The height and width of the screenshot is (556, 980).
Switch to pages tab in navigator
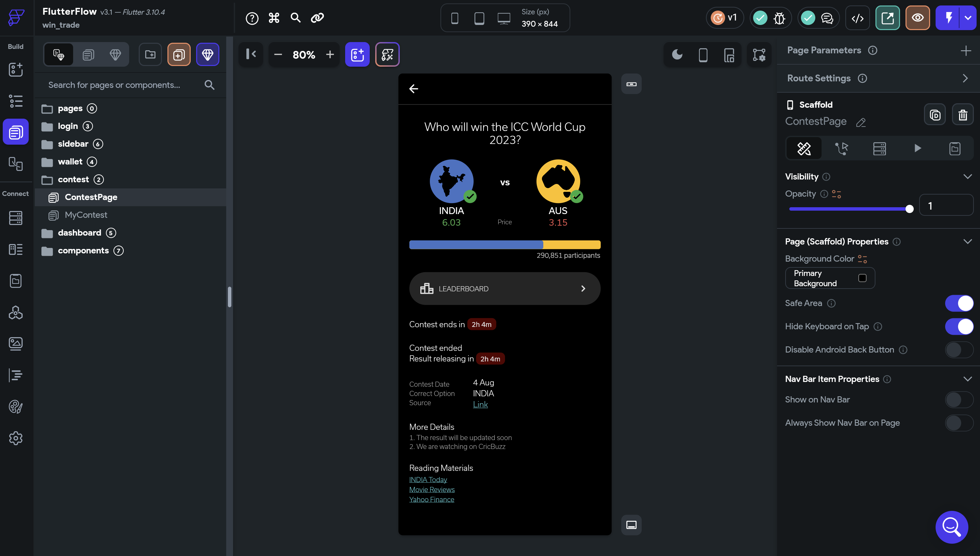point(88,55)
